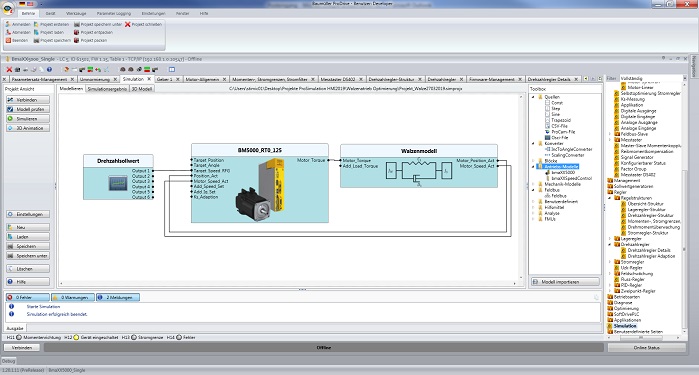This screenshot has height=375, width=699.
Task: Collapse the Antriebs-Modelle folder in Toolbox
Action: click(x=533, y=167)
